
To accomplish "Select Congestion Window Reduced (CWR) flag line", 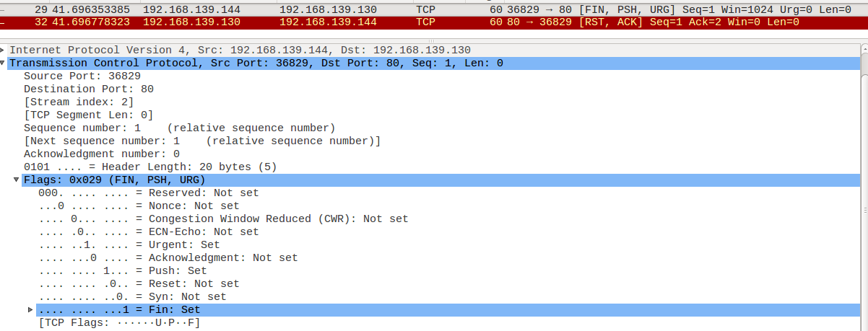I will coord(224,219).
